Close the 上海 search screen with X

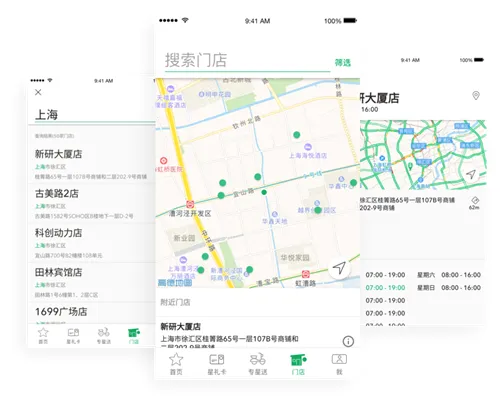pyautogui.click(x=38, y=92)
